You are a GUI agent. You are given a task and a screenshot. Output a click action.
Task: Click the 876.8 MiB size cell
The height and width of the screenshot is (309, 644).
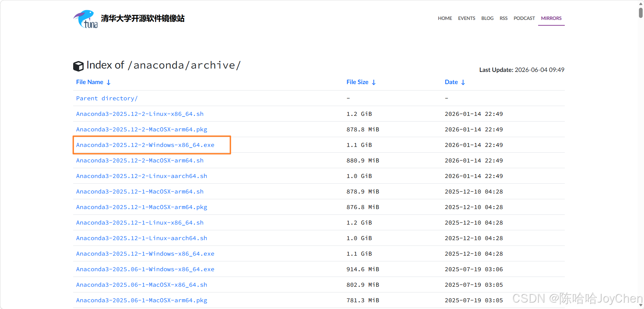[363, 207]
